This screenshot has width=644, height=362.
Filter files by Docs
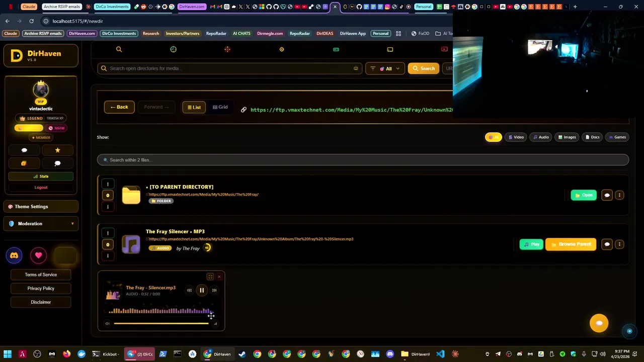592,137
